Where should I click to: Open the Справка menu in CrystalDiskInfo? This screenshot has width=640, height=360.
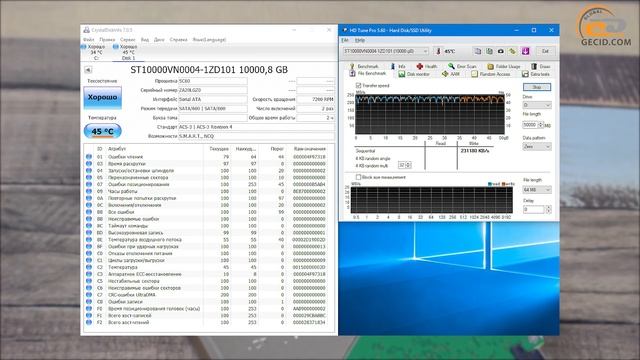pyautogui.click(x=178, y=40)
